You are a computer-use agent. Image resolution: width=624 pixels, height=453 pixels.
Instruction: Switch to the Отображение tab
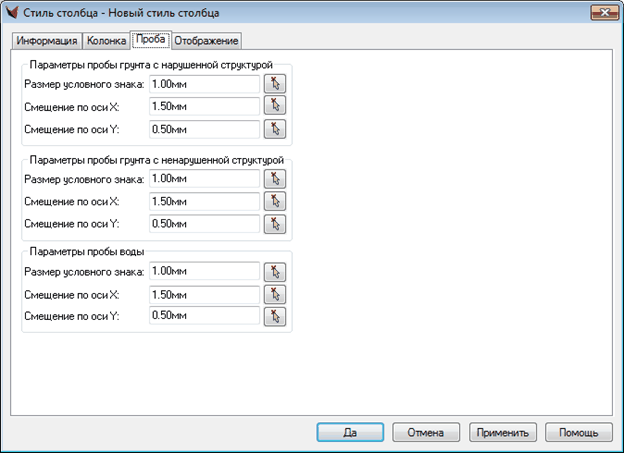pyautogui.click(x=207, y=41)
